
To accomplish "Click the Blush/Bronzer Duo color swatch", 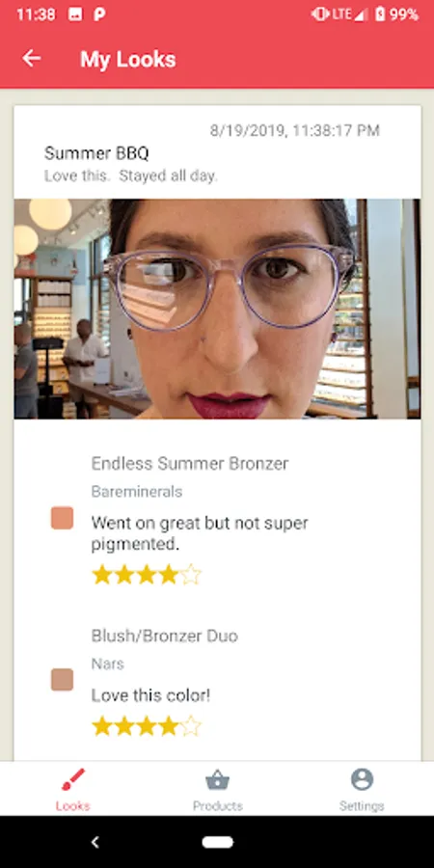I will [62, 679].
